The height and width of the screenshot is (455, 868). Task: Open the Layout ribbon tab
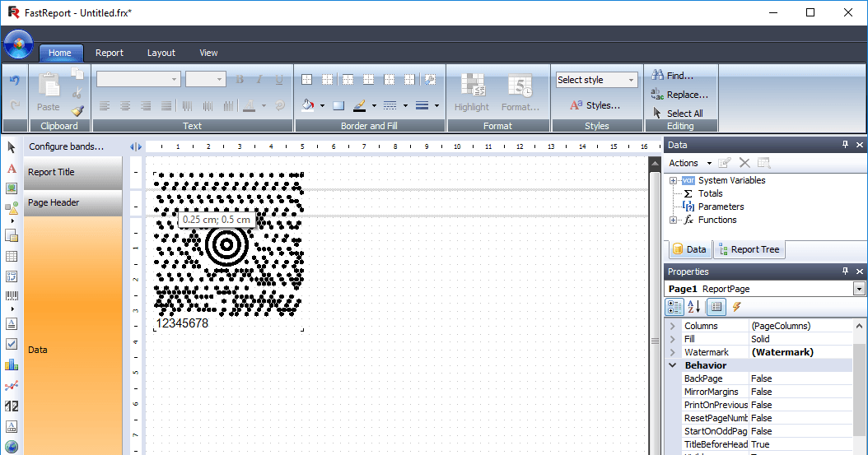tap(161, 53)
